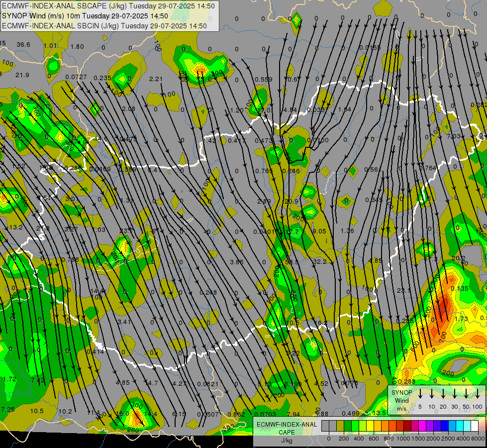The width and height of the screenshot is (487, 448).
Task: Click the 20 m/s wind arrow in legend
Action: click(x=443, y=394)
